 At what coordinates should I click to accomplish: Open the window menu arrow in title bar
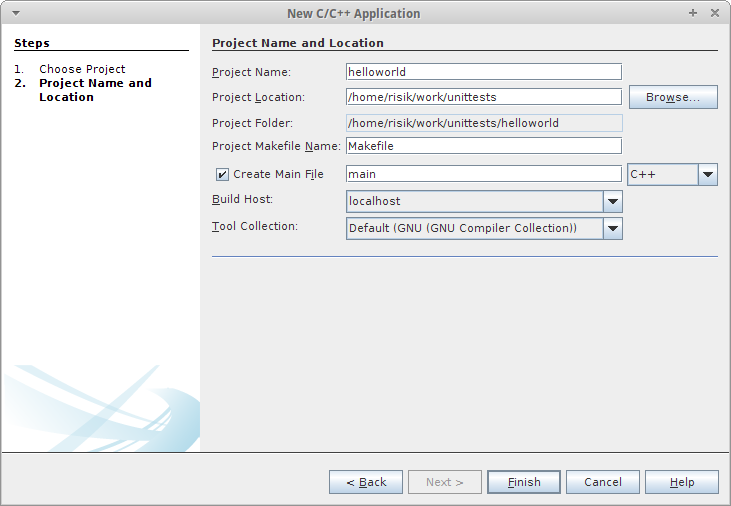tap(15, 13)
